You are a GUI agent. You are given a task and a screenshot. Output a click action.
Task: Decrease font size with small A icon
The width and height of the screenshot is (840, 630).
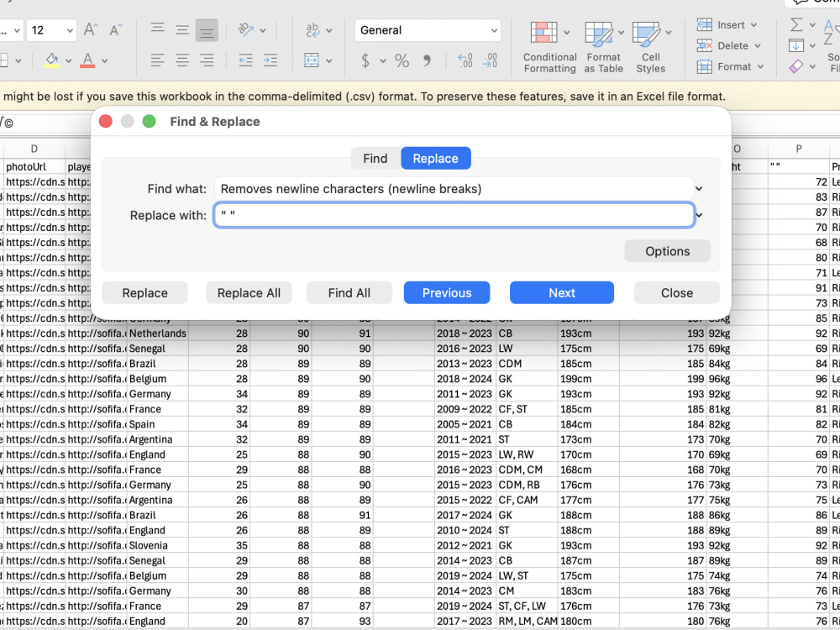click(116, 29)
